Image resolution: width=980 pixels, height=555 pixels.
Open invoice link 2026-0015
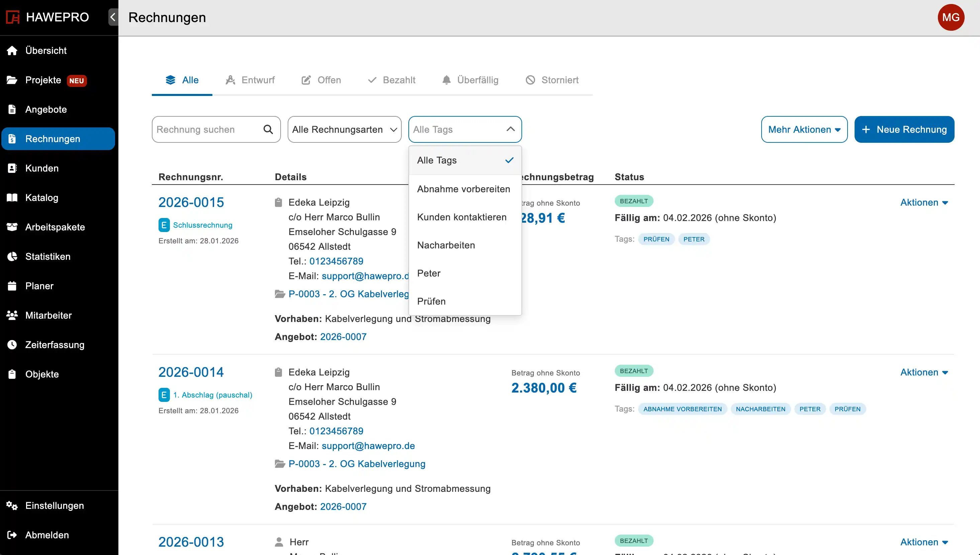(x=191, y=202)
